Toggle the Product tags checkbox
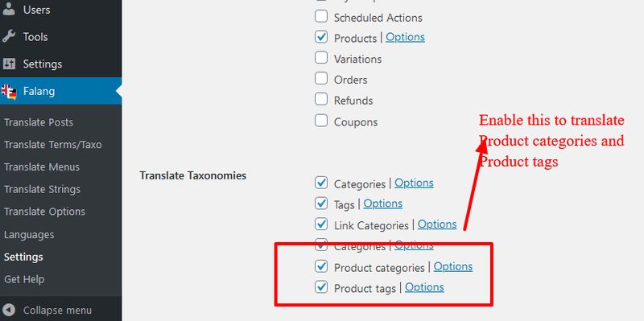Screen dimensions: 644x321 (321, 286)
